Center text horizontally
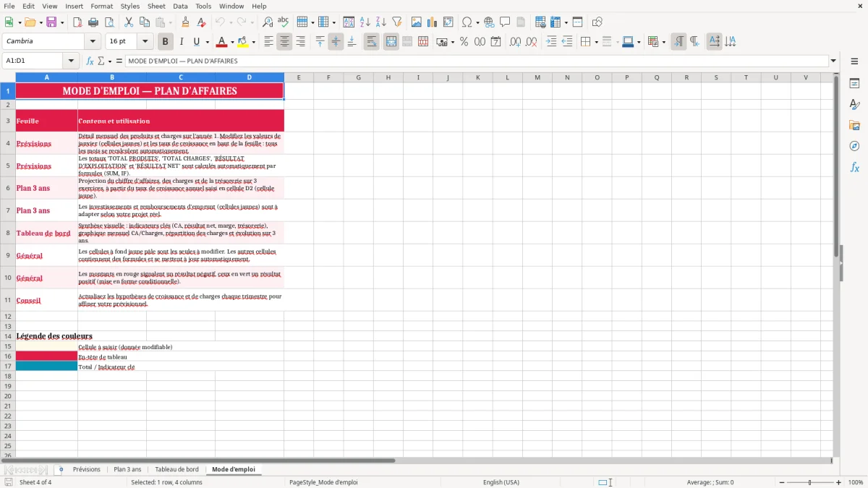This screenshot has width=868, height=488. coord(285,42)
